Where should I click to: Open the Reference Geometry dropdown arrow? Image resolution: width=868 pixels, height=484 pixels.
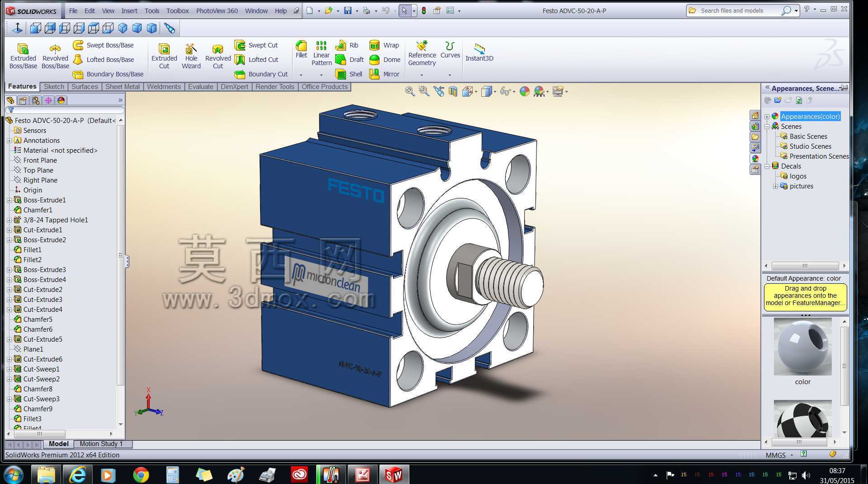coord(422,75)
